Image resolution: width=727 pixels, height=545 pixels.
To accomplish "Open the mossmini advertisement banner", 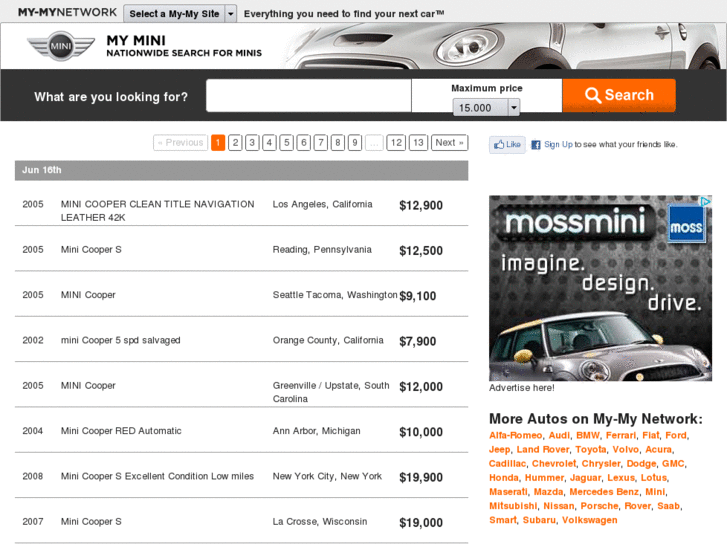I will tap(600, 288).
